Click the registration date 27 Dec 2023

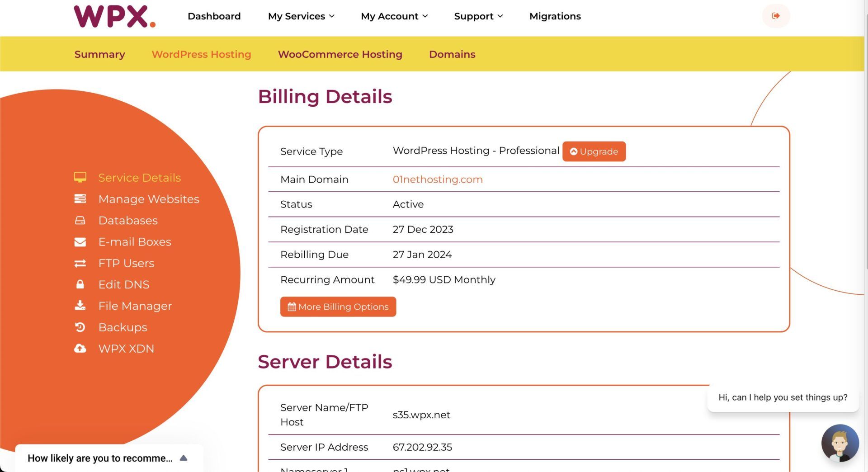click(x=423, y=229)
